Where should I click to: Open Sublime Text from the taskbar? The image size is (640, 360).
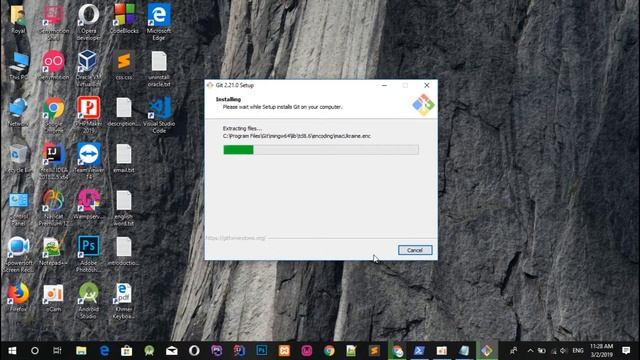tap(374, 351)
